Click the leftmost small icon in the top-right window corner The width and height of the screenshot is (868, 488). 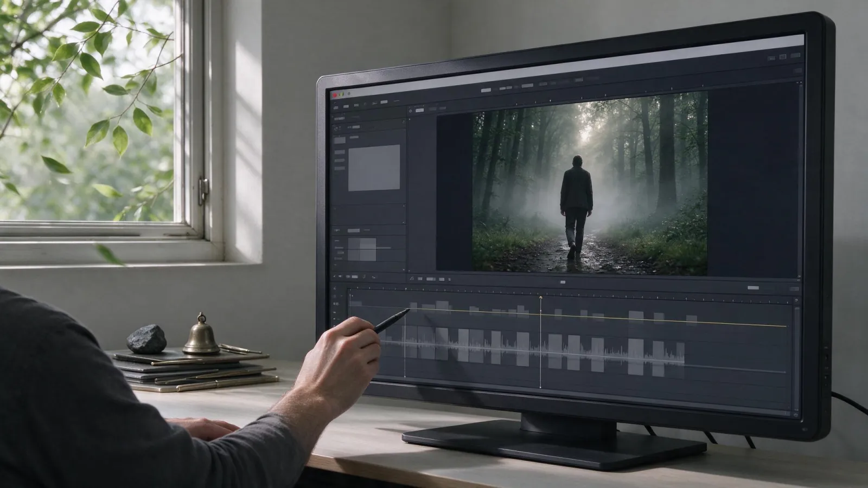point(771,59)
